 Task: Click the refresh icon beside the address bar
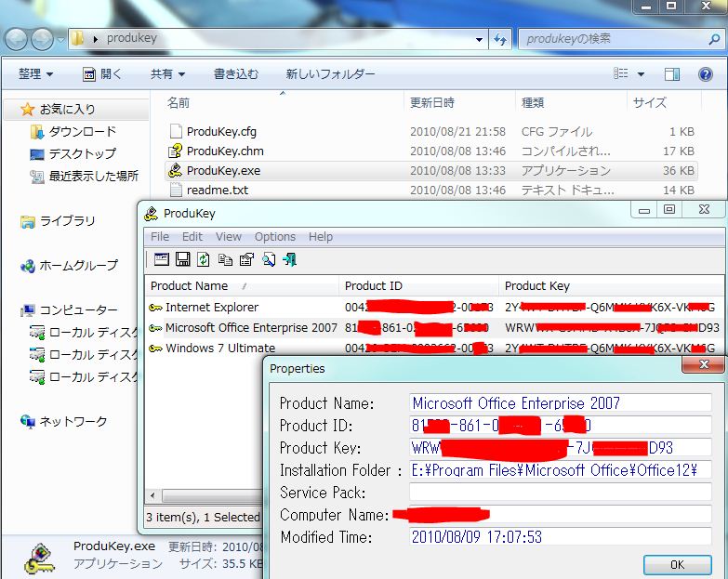[x=500, y=39]
